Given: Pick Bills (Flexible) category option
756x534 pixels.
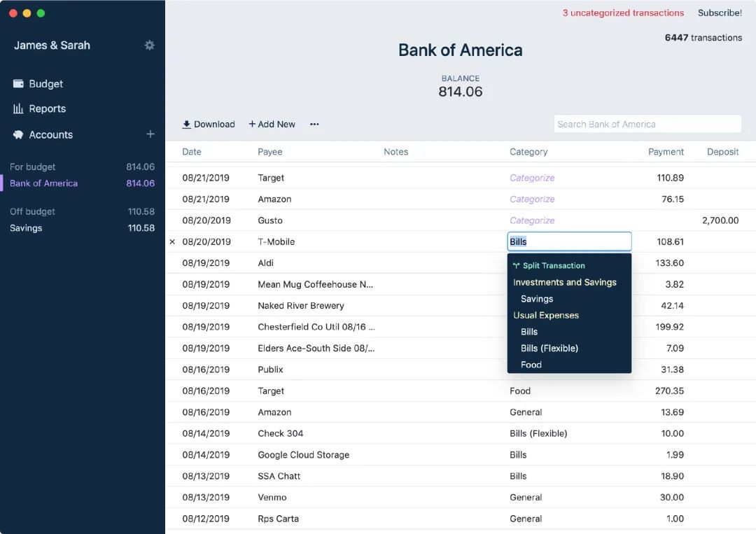Looking at the screenshot, I should point(549,348).
